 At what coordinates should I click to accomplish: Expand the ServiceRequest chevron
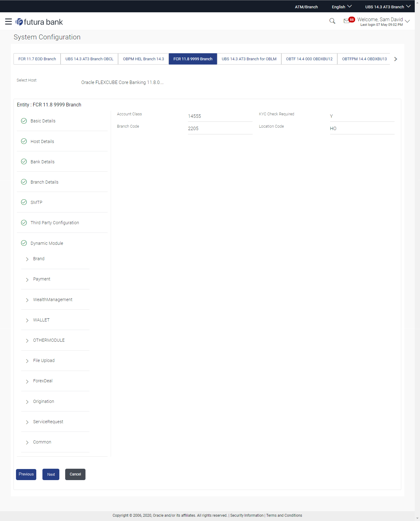coord(27,422)
